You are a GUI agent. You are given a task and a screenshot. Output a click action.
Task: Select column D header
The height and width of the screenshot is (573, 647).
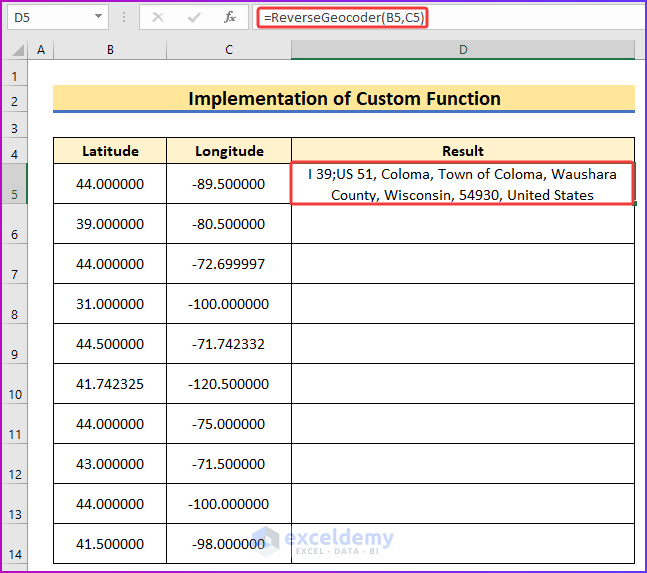[463, 50]
